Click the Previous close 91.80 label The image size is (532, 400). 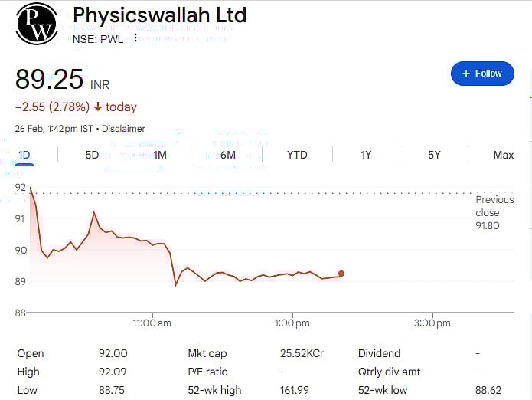[494, 212]
